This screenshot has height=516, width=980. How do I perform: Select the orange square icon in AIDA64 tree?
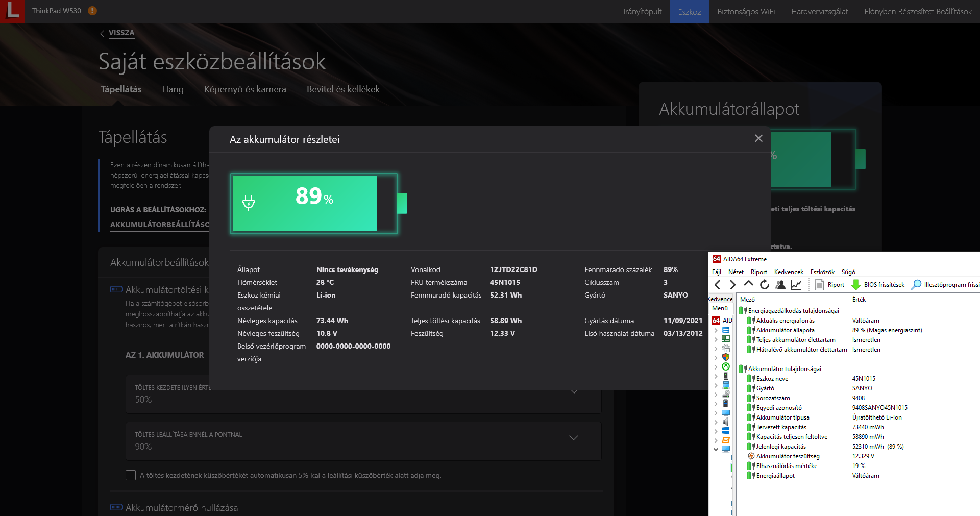[x=726, y=440]
